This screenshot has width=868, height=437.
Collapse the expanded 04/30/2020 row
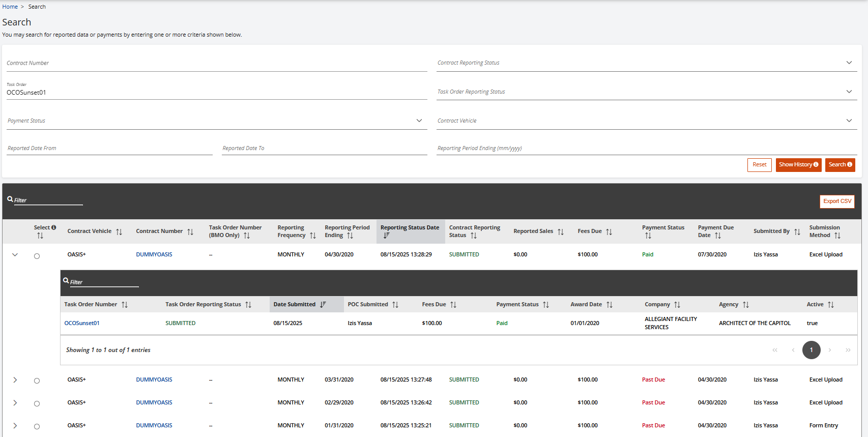[x=15, y=255]
